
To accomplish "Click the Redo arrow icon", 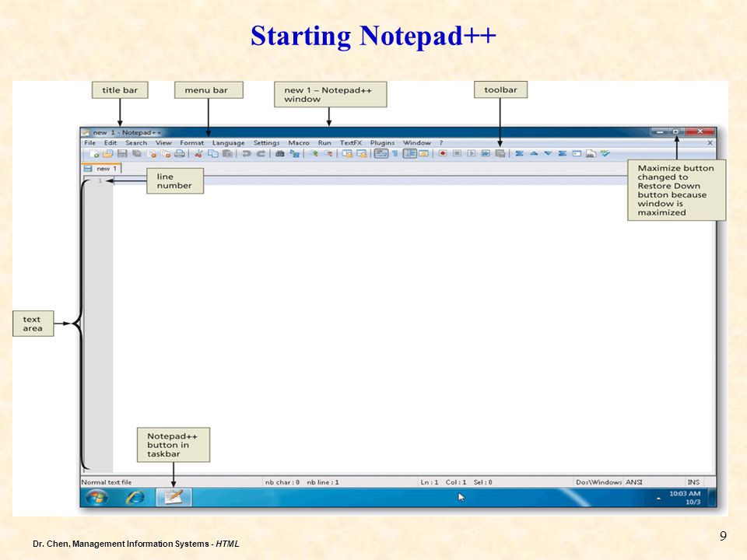I will pos(261,154).
